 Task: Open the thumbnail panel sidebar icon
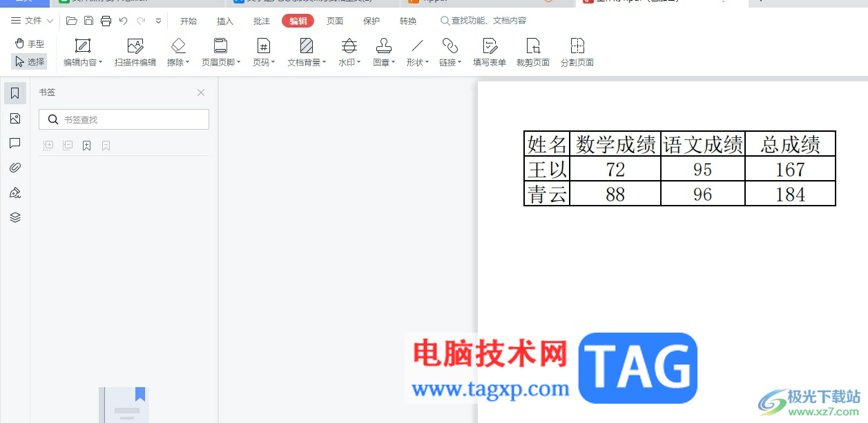point(15,119)
